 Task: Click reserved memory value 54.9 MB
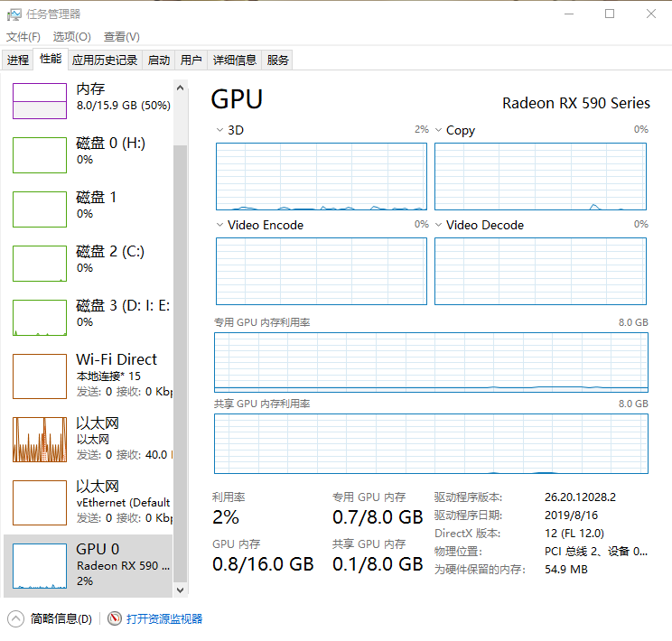pos(566,570)
